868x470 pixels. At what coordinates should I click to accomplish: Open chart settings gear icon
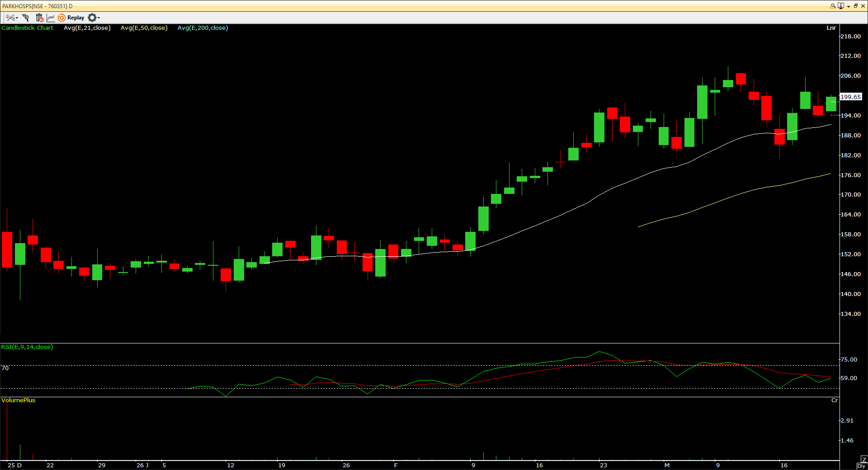pos(92,18)
